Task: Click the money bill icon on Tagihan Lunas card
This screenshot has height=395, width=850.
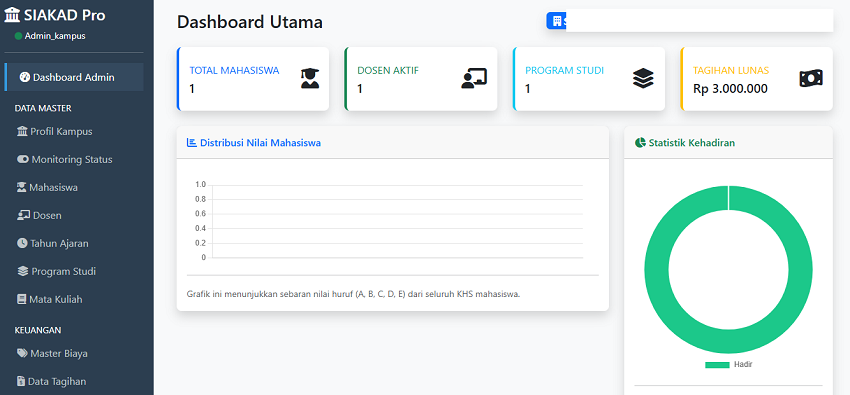Action: click(x=811, y=79)
